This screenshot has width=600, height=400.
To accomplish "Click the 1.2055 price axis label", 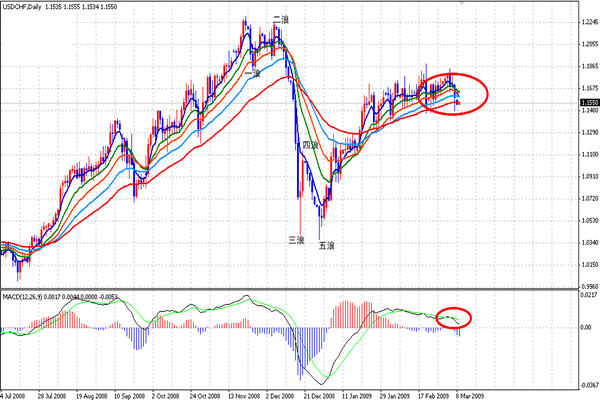I will pyautogui.click(x=590, y=44).
